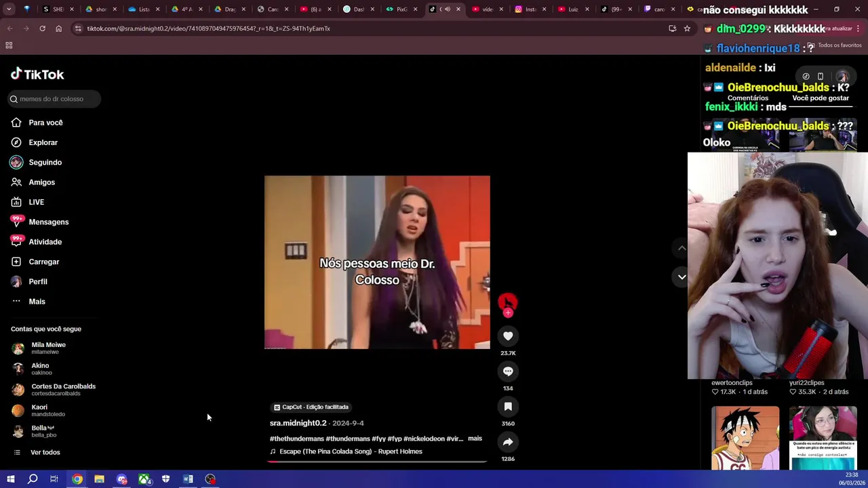The height and width of the screenshot is (488, 868).
Task: Open the Luffy recommended video thumbnail
Action: (x=745, y=438)
